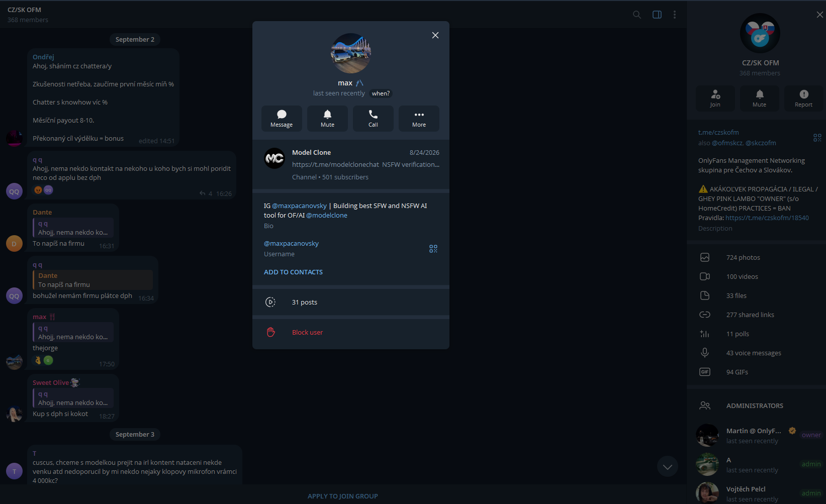Image resolution: width=826 pixels, height=504 pixels.
Task: Join the group from info panel
Action: click(x=715, y=98)
